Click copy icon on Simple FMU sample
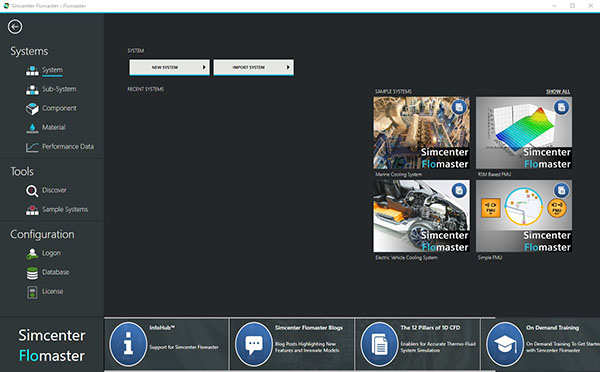Viewport: 600px width, 372px height. 561,190
